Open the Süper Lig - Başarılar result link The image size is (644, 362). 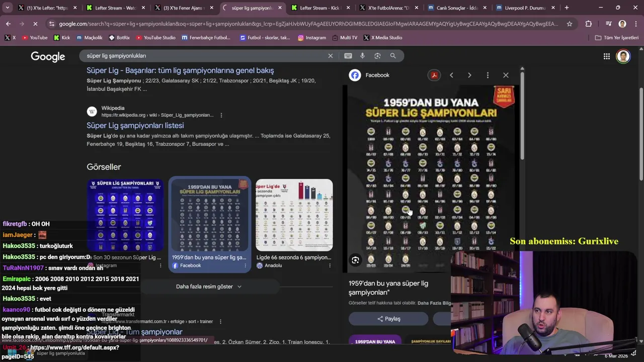coord(180,70)
